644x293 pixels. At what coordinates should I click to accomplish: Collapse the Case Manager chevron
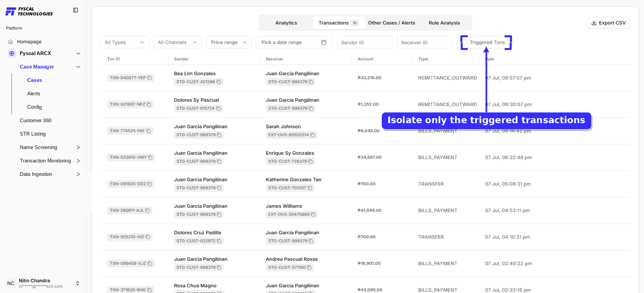pos(78,67)
